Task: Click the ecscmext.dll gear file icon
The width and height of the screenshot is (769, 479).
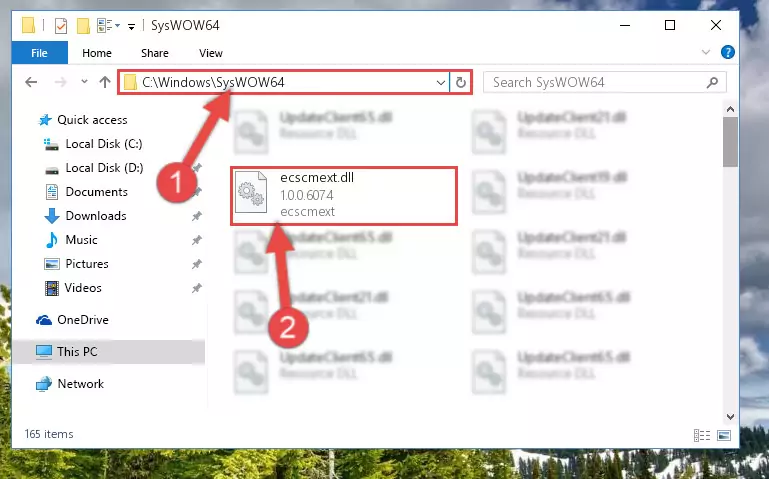Action: (x=251, y=192)
